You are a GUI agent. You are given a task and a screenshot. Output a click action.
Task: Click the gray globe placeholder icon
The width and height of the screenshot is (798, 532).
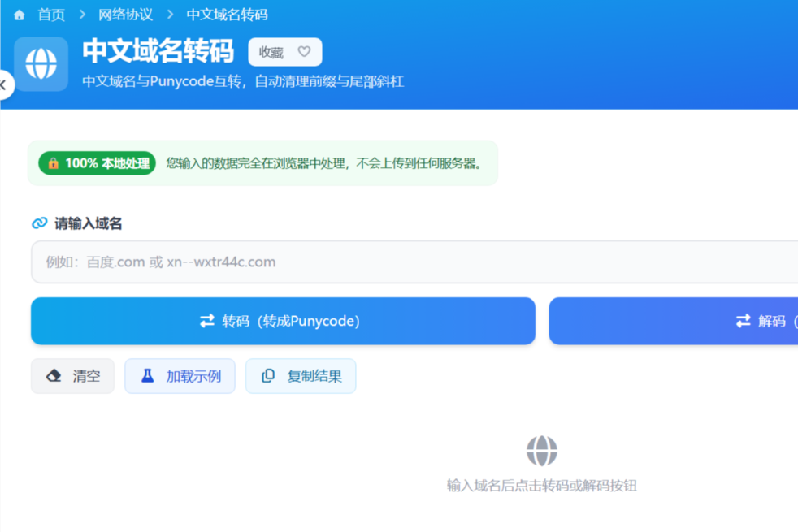tap(542, 451)
